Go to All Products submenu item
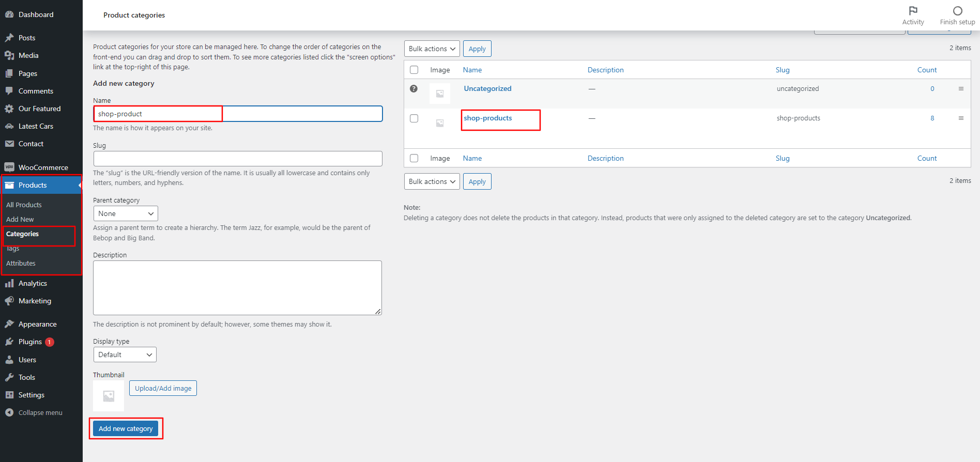 (x=24, y=205)
